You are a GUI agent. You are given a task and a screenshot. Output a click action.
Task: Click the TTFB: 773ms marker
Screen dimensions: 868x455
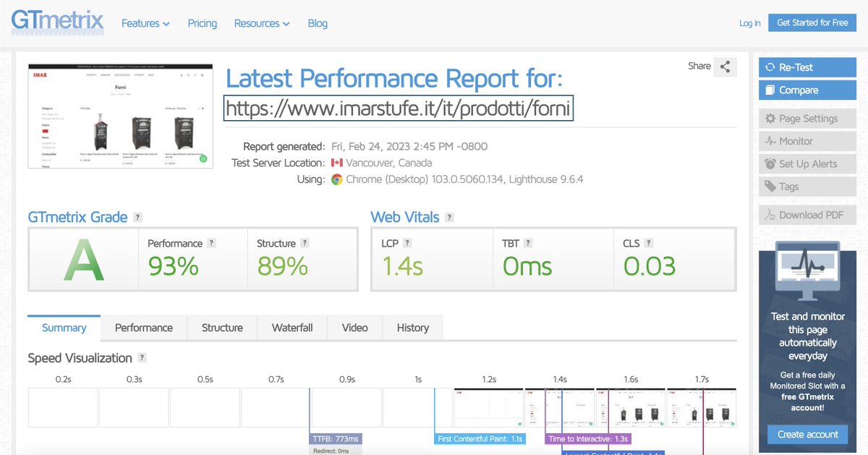[336, 438]
